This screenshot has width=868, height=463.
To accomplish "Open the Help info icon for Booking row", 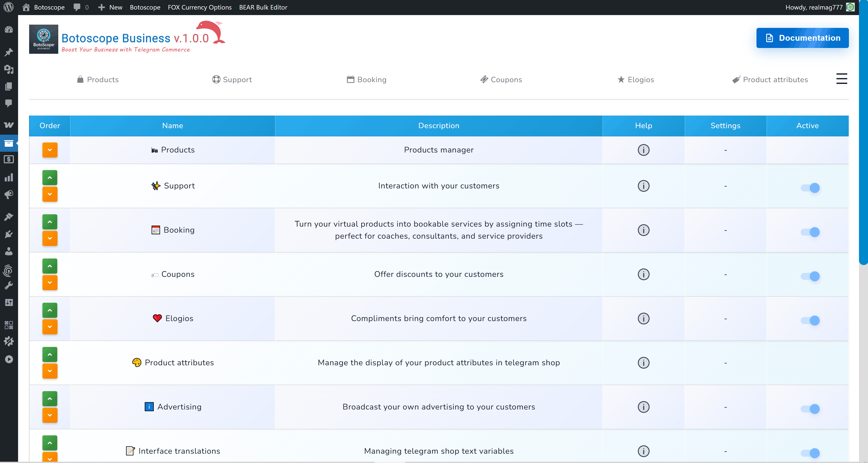I will [643, 230].
